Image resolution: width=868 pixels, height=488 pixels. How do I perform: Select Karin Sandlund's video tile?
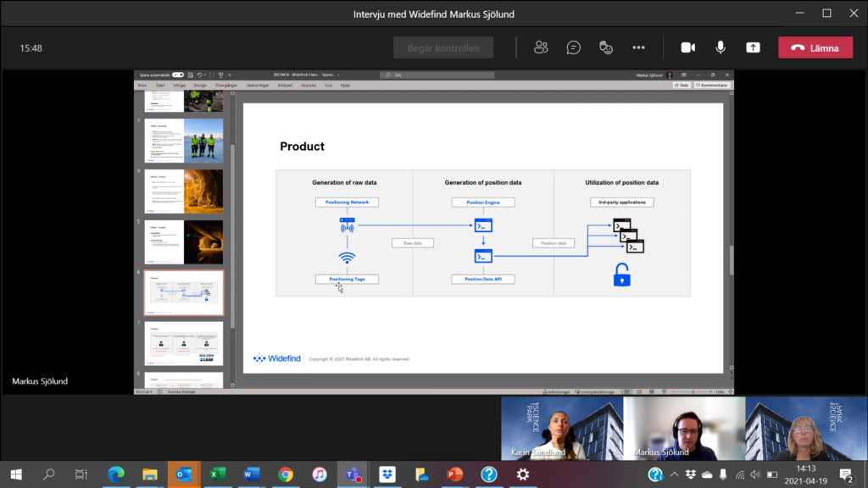(562, 428)
